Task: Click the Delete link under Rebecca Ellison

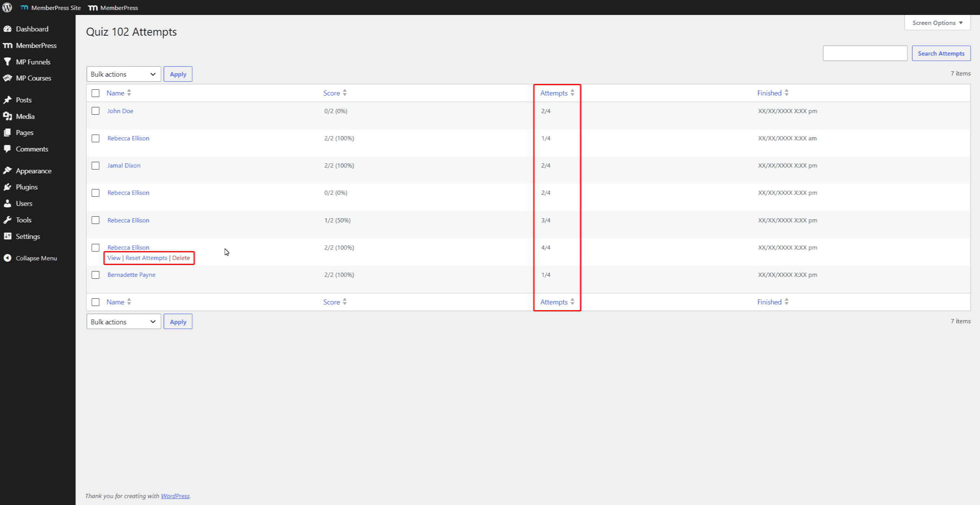Action: [x=181, y=258]
